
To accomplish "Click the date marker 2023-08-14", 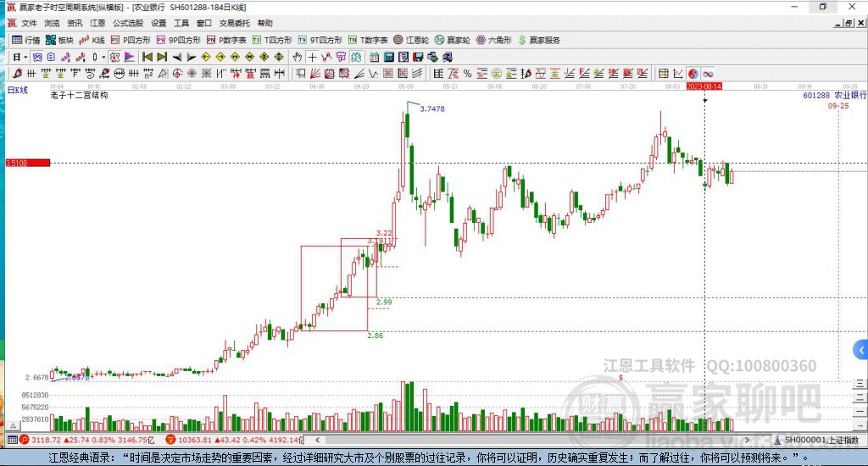I will click(x=704, y=86).
